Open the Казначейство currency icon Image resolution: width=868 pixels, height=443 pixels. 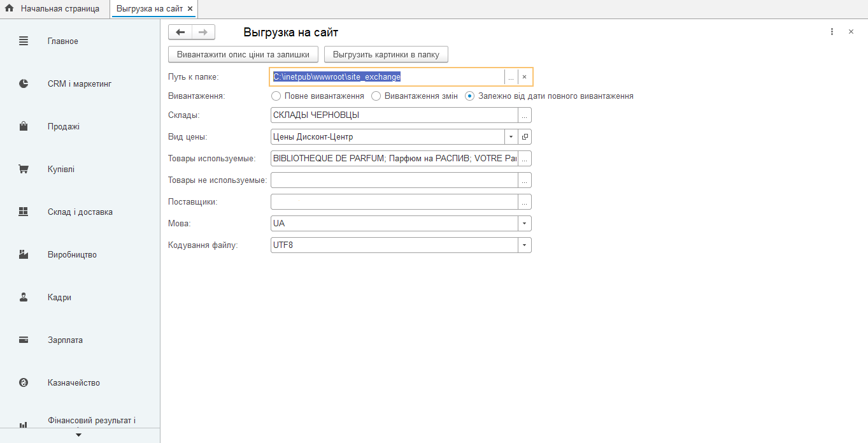coord(24,383)
